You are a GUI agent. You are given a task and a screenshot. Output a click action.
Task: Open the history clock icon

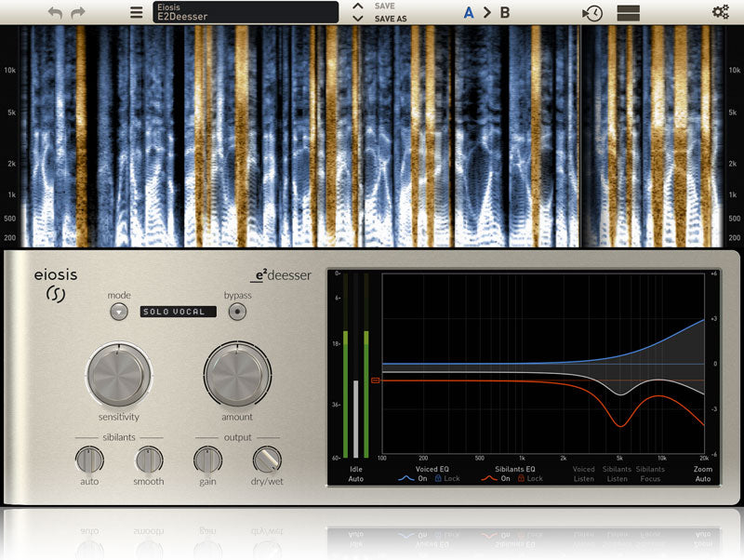[x=592, y=13]
